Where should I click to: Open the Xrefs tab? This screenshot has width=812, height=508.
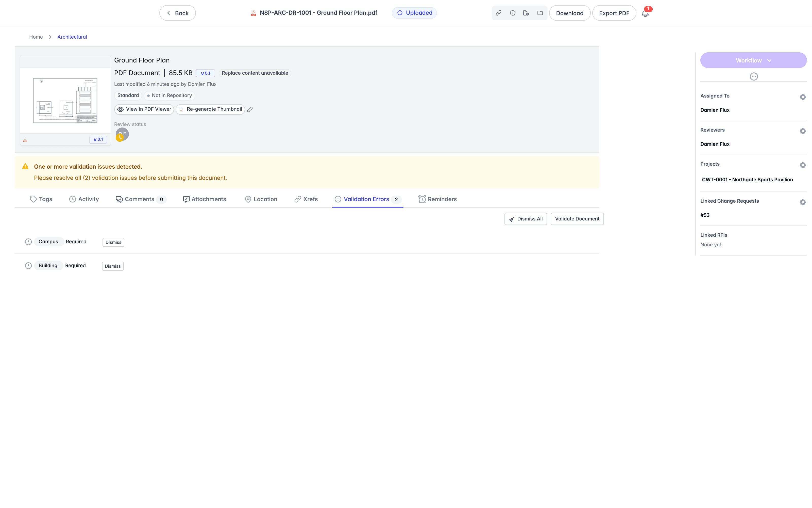[306, 199]
